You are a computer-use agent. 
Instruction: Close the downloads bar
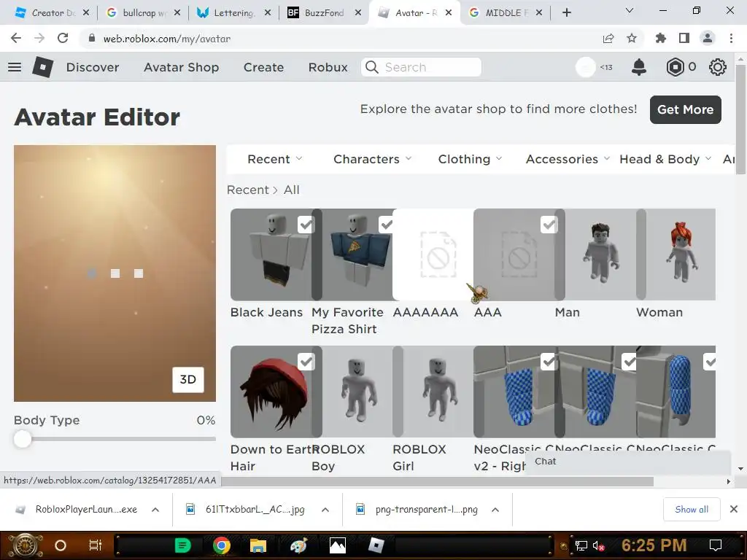point(734,509)
